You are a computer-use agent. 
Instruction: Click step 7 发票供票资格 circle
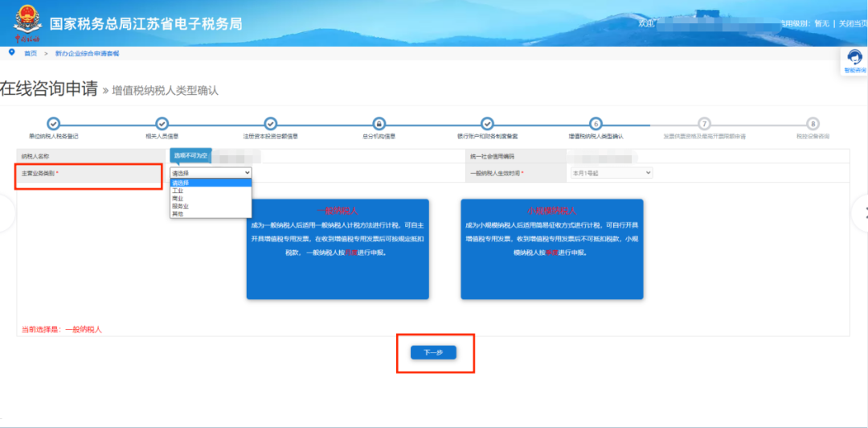[x=704, y=123]
